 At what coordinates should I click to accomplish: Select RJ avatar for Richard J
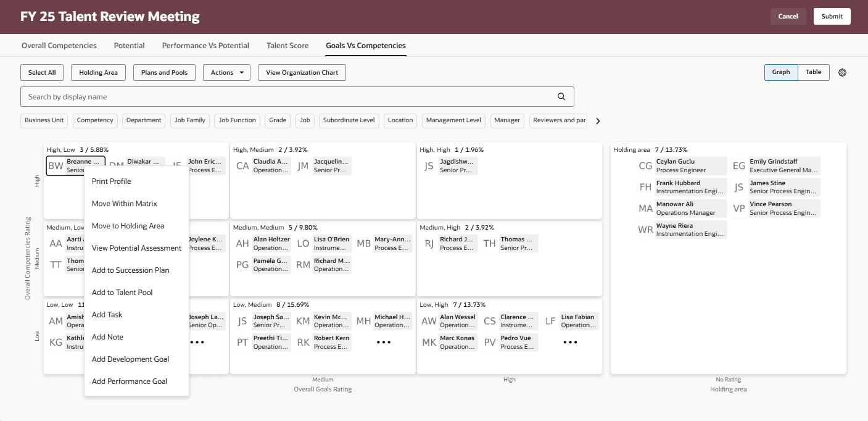point(429,243)
